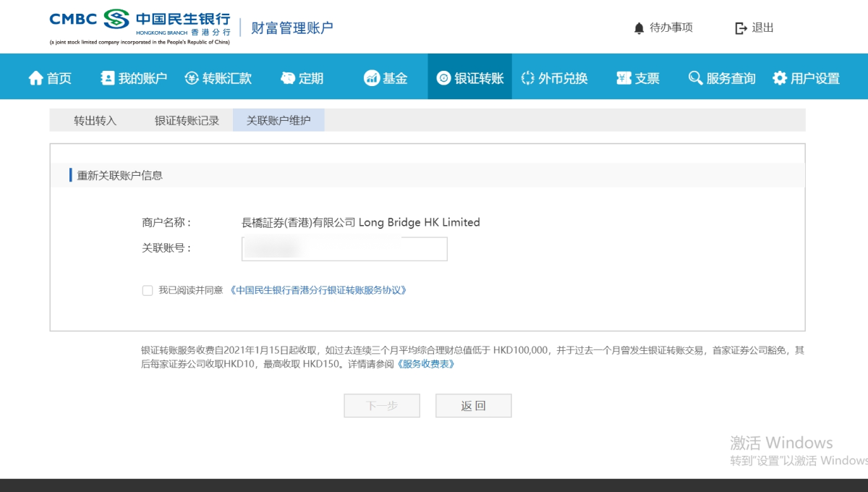Click the logout door icon
Image resolution: width=868 pixels, height=492 pixels.
point(741,28)
